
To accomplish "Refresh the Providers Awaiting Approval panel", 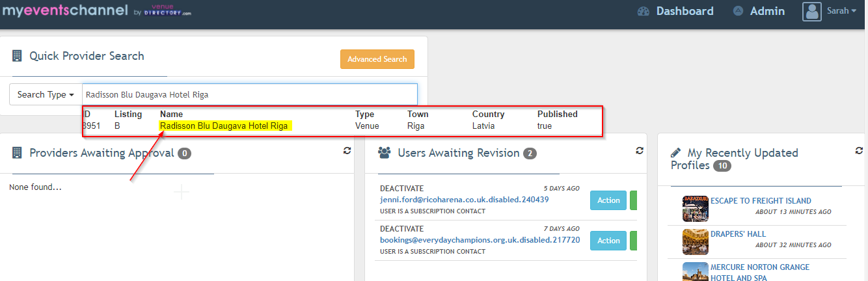I will 347,150.
